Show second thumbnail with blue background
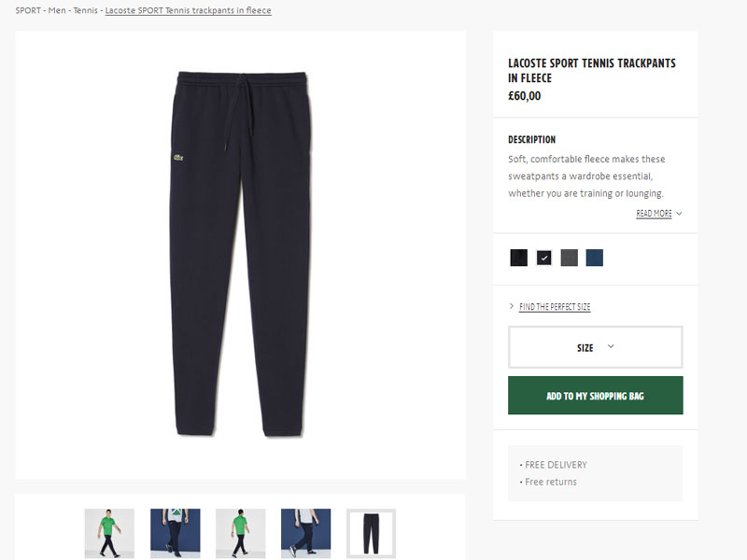The height and width of the screenshot is (560, 747). tap(176, 533)
